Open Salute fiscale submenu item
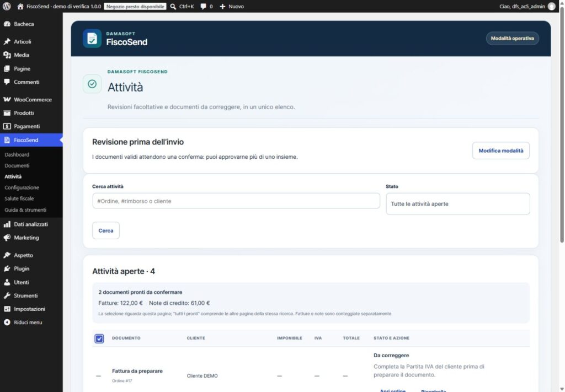This screenshot has height=392, width=565. click(x=19, y=198)
